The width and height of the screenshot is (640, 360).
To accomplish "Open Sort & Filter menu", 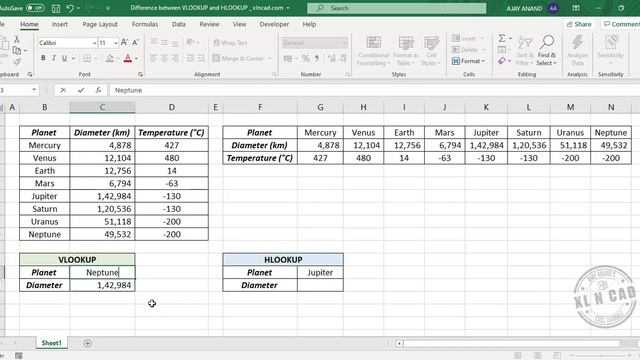I will (525, 51).
